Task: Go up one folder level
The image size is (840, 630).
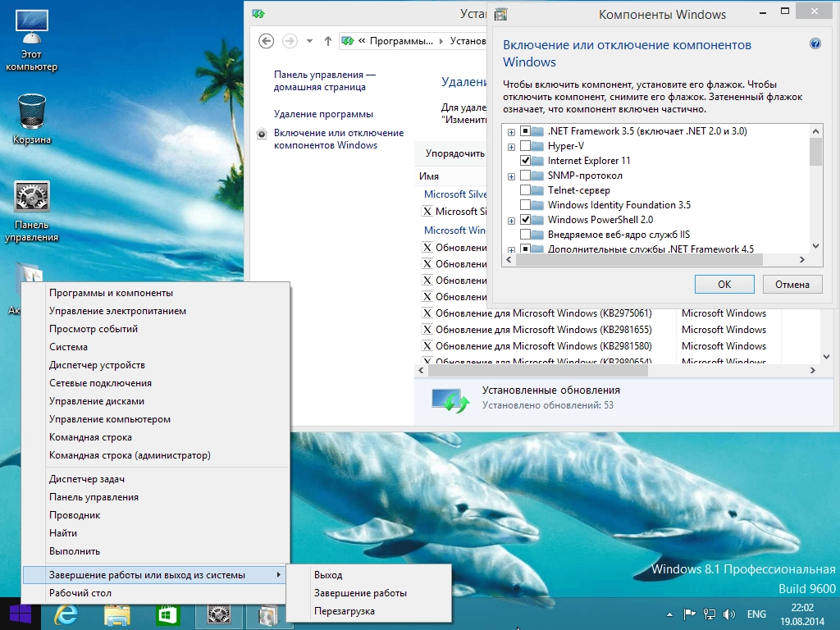Action: [x=328, y=41]
